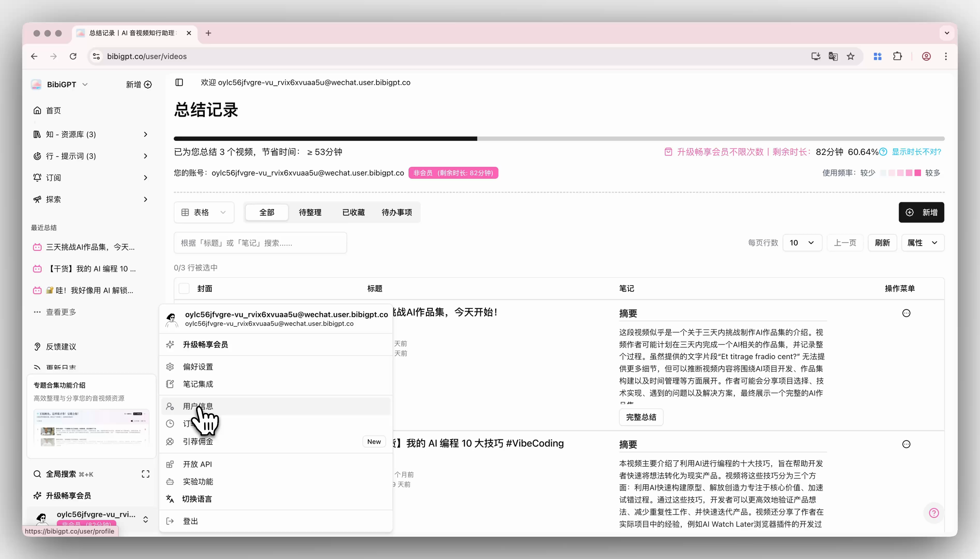
Task: Click the 上一页 button
Action: point(845,243)
